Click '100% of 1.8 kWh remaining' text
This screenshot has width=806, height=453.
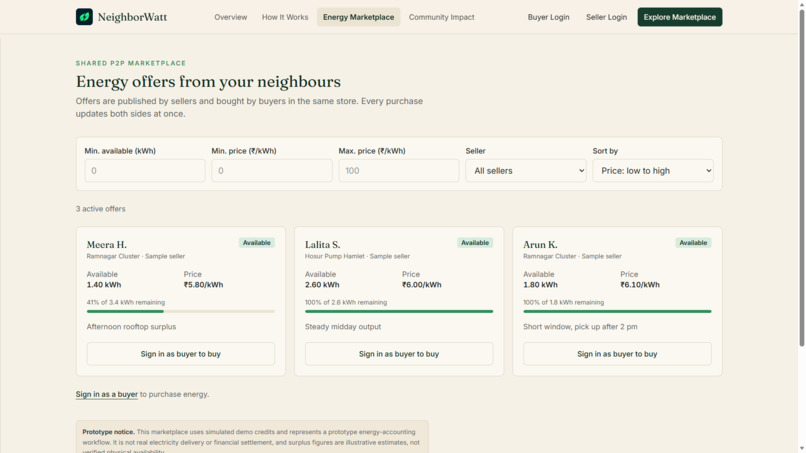point(563,302)
